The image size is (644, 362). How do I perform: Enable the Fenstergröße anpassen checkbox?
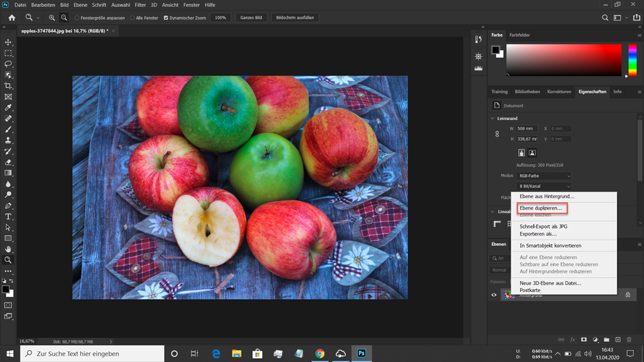tap(77, 18)
